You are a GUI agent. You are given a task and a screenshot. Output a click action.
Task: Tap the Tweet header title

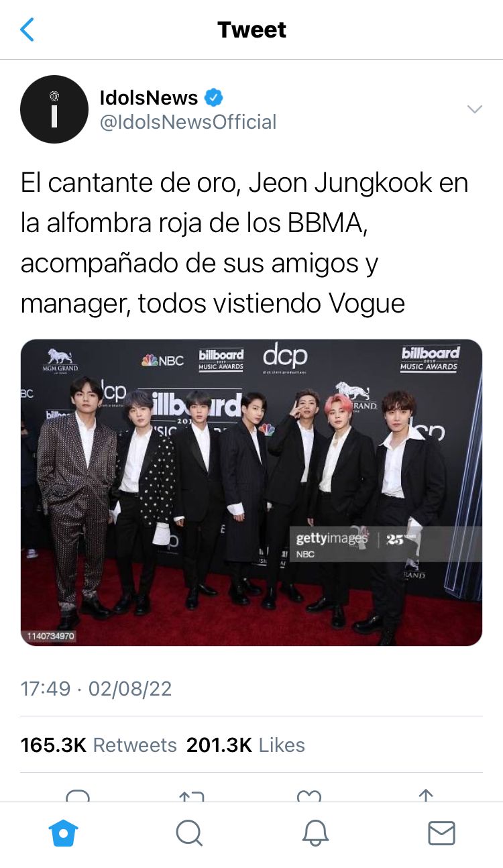[x=251, y=30]
